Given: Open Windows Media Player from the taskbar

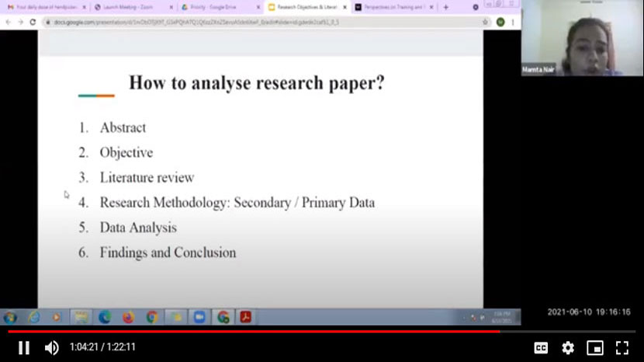Looking at the screenshot, I should click(57, 317).
